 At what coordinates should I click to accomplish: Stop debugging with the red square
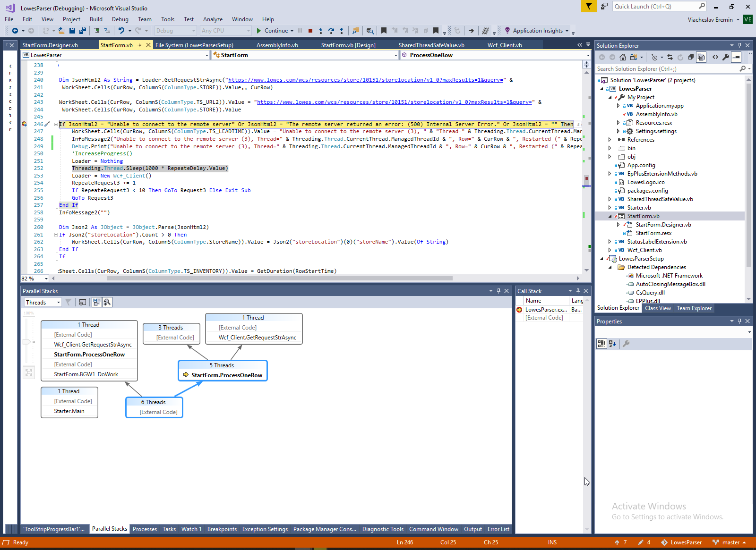coord(310,31)
